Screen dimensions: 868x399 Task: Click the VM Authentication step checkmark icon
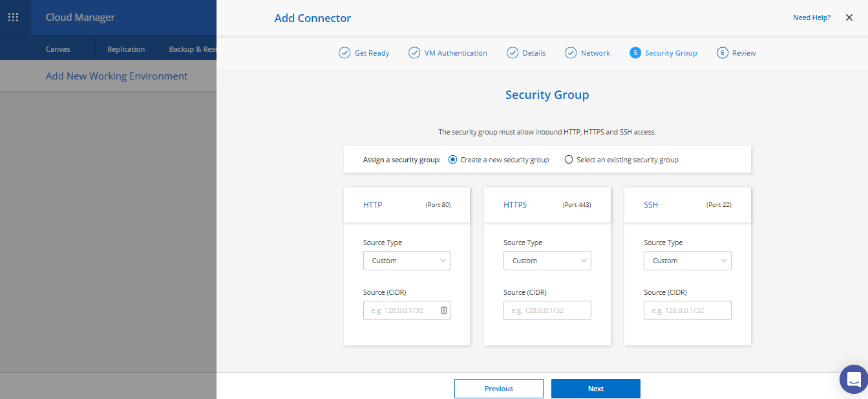[x=414, y=53]
